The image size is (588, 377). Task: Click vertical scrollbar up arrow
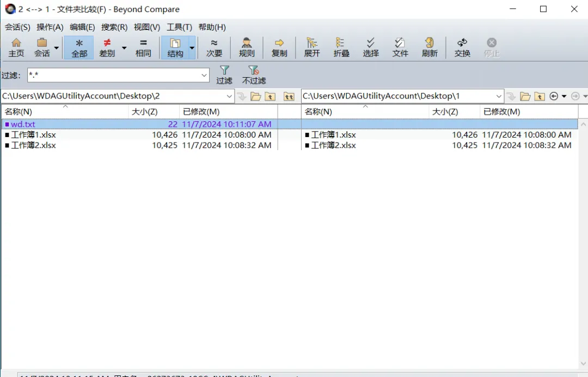click(x=583, y=124)
